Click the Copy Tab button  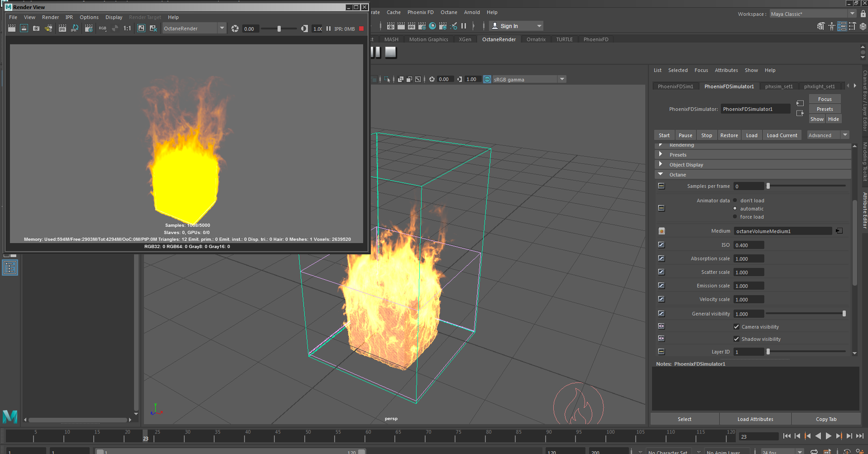tap(826, 419)
